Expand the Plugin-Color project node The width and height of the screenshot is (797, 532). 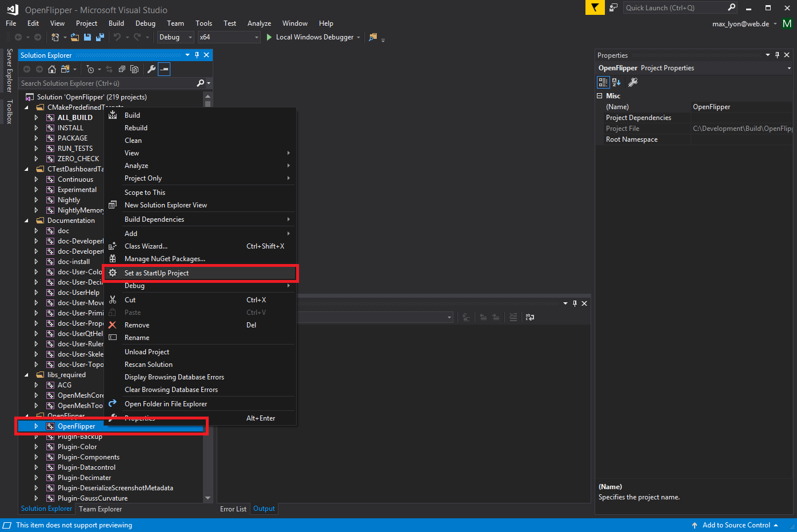36,447
